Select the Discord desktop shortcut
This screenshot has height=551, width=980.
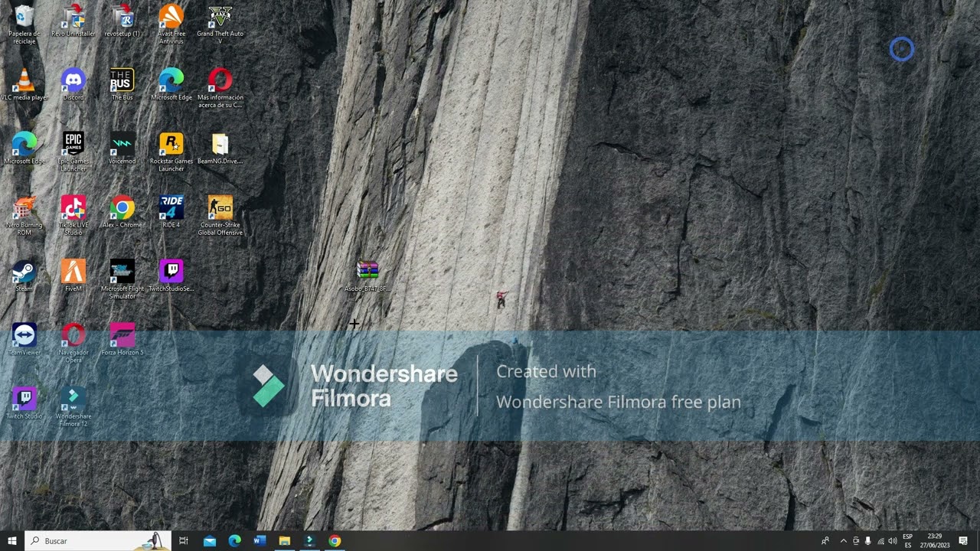pyautogui.click(x=73, y=85)
